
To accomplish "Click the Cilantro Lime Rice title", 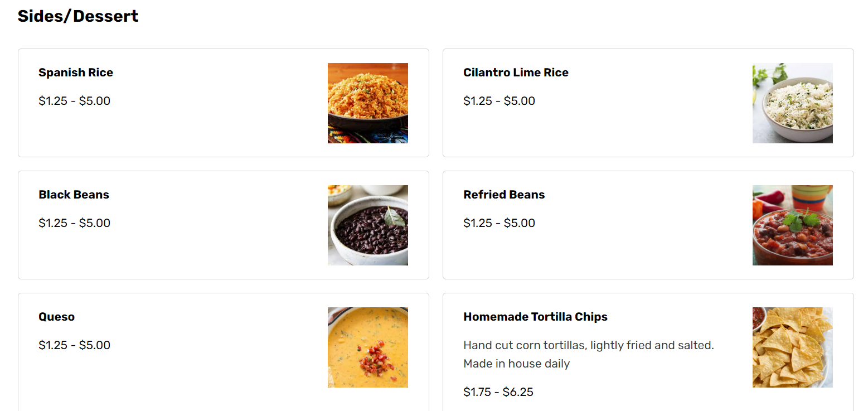I will [x=516, y=72].
